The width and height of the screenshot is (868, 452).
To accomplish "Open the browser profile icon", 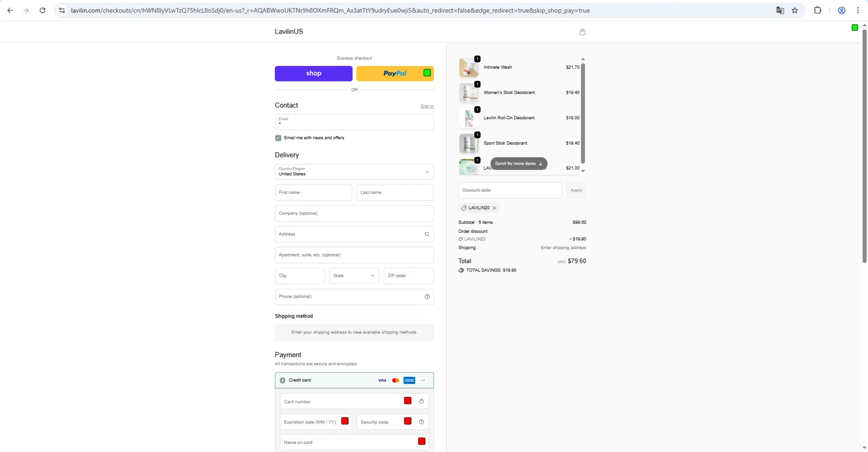I will coord(842,10).
